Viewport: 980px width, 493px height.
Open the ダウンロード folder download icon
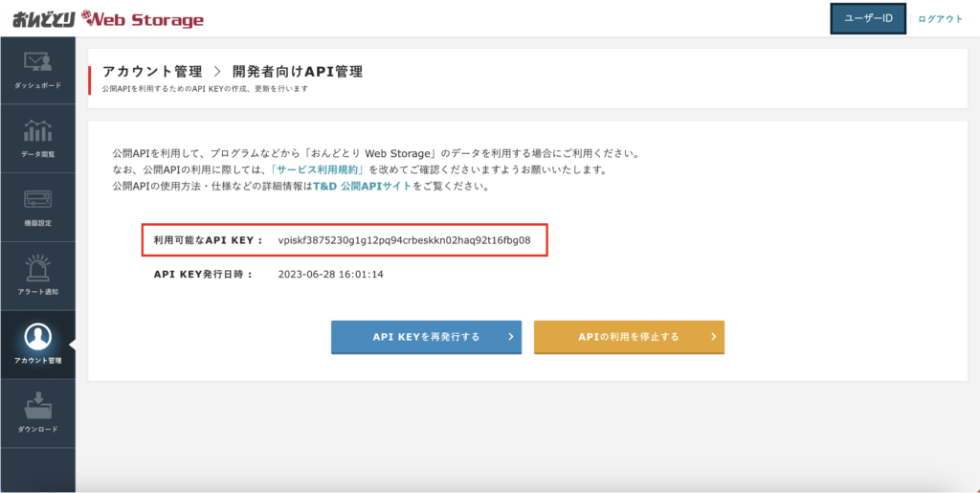click(37, 406)
